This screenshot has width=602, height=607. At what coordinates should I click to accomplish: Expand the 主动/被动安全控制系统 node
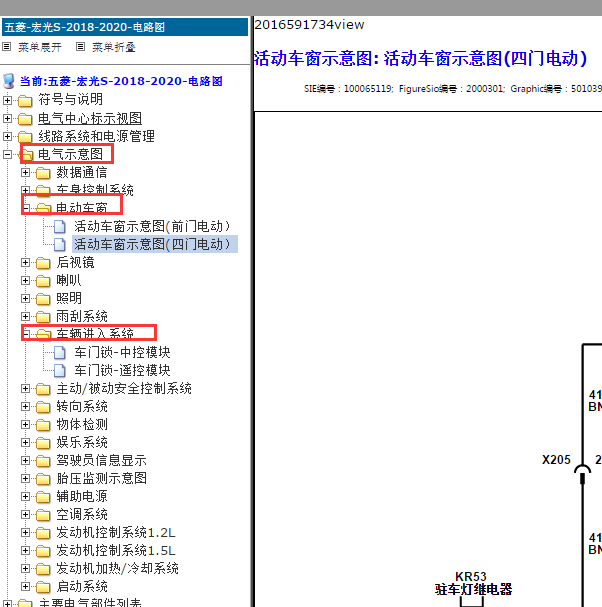click(x=25, y=388)
